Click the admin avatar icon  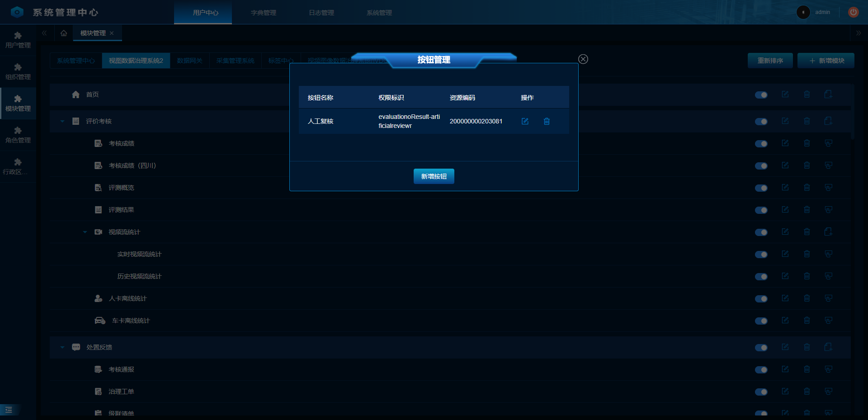pos(803,12)
